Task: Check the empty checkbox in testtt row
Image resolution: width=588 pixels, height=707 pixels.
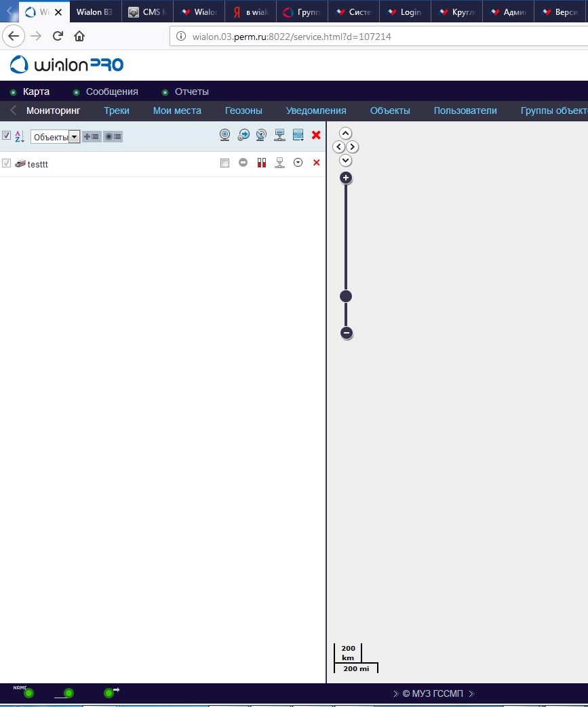Action: [x=225, y=163]
